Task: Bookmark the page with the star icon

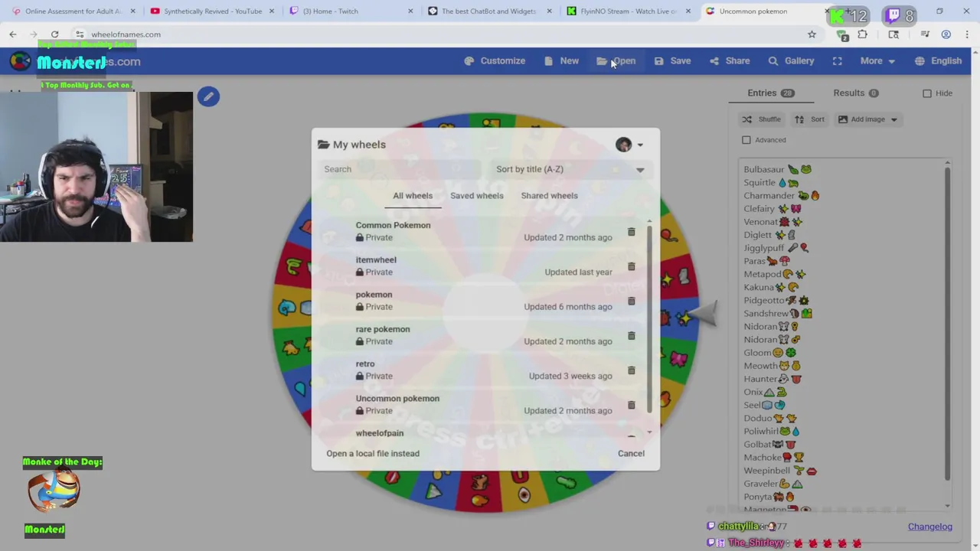Action: pyautogui.click(x=812, y=34)
